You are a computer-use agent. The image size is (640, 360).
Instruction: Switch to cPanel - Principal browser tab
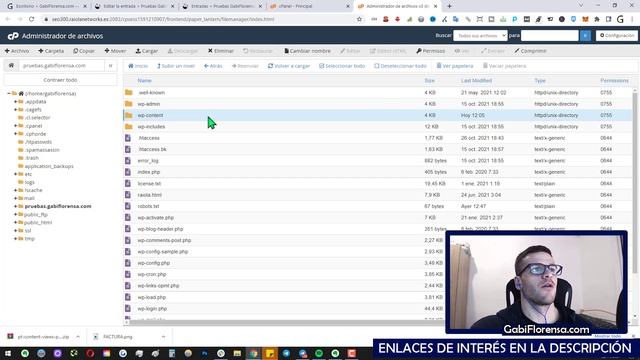(x=310, y=6)
